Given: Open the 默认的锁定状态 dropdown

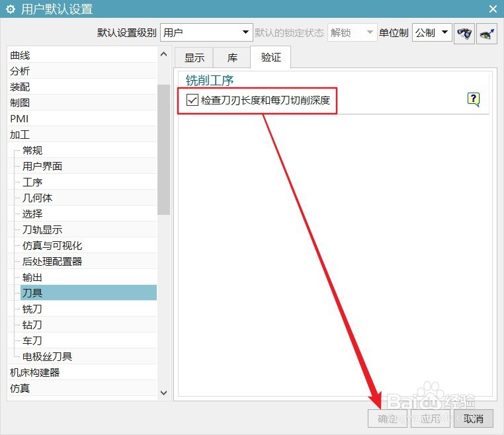Looking at the screenshot, I should (352, 32).
